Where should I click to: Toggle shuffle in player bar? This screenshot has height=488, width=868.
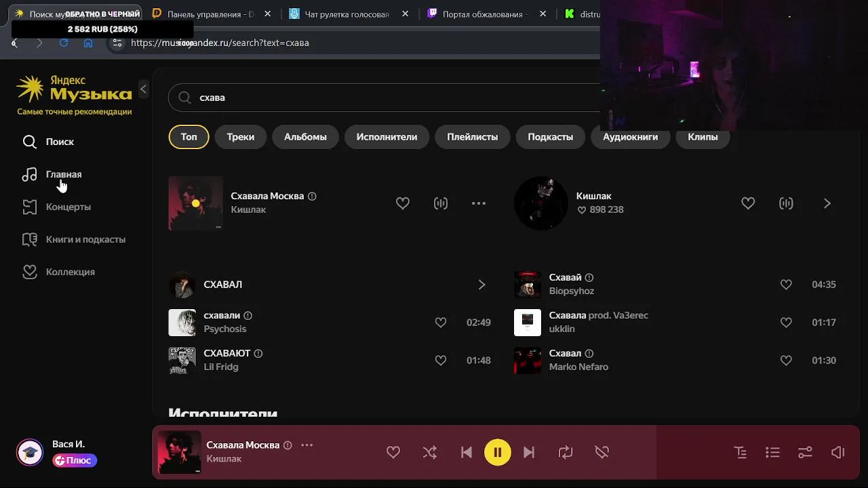tap(430, 452)
